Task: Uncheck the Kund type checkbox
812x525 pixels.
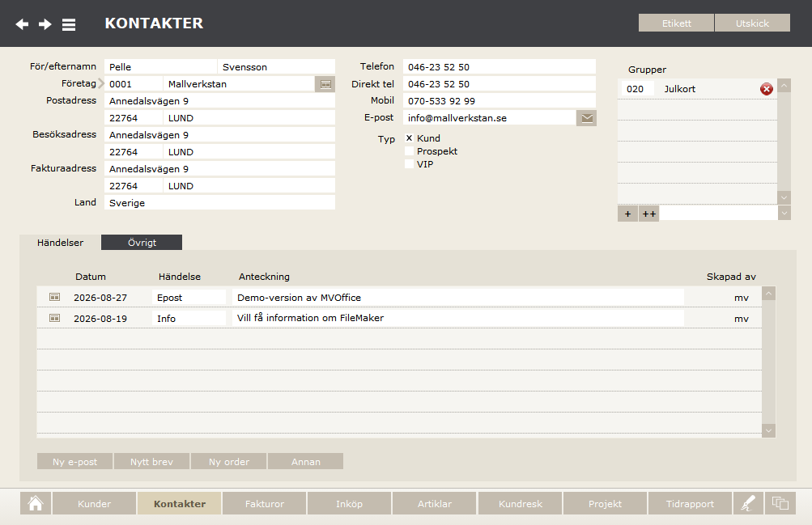Action: click(409, 138)
